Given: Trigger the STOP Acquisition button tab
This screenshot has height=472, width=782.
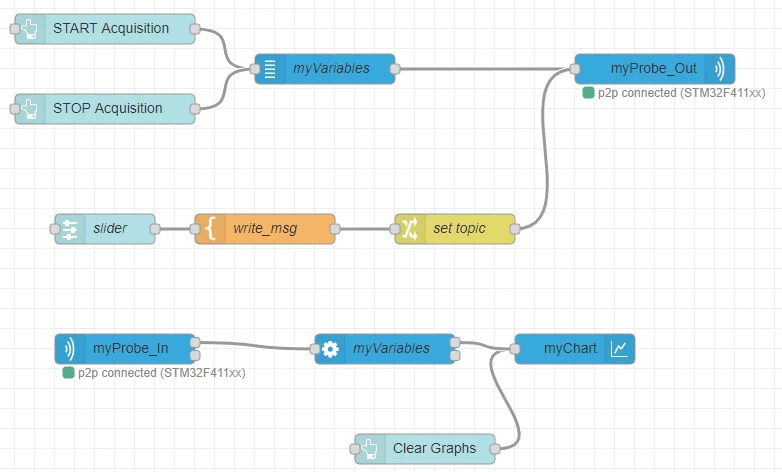Looking at the screenshot, I should tap(15, 109).
